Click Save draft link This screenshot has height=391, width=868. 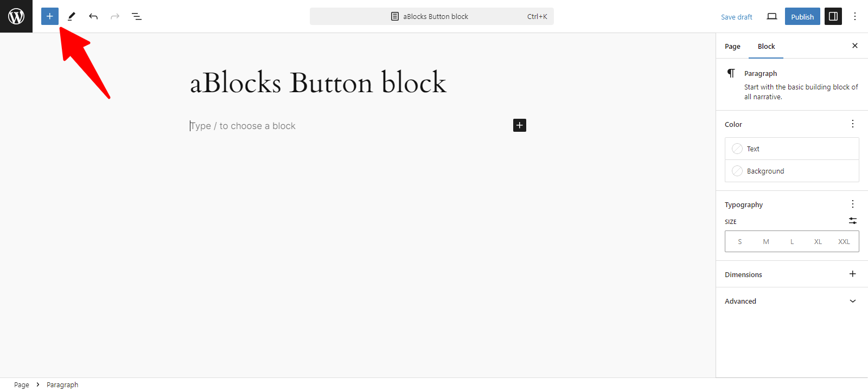(736, 17)
